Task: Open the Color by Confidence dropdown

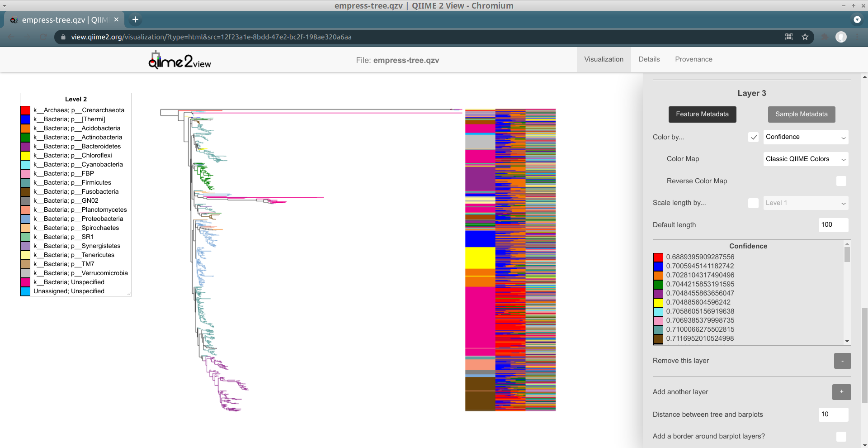Action: tap(806, 137)
